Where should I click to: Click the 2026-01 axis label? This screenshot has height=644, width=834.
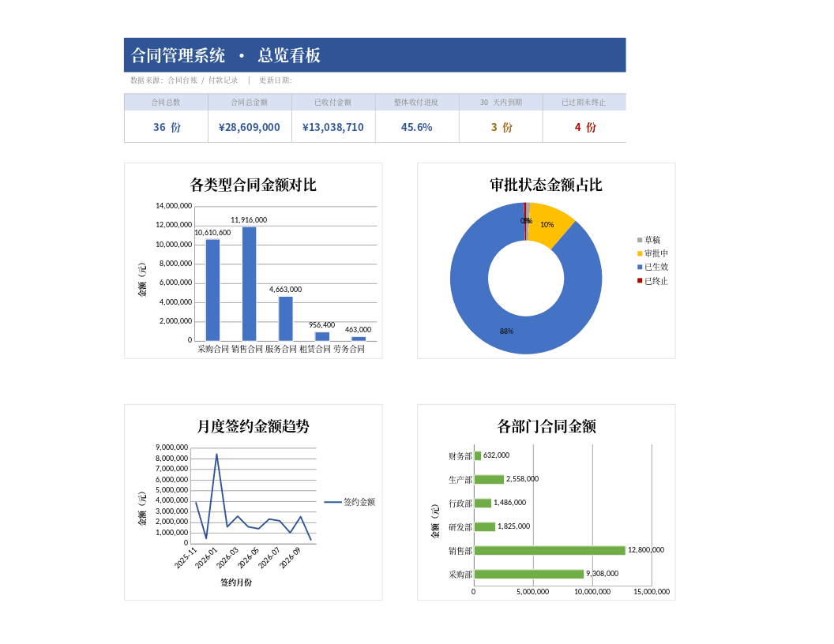pyautogui.click(x=206, y=558)
